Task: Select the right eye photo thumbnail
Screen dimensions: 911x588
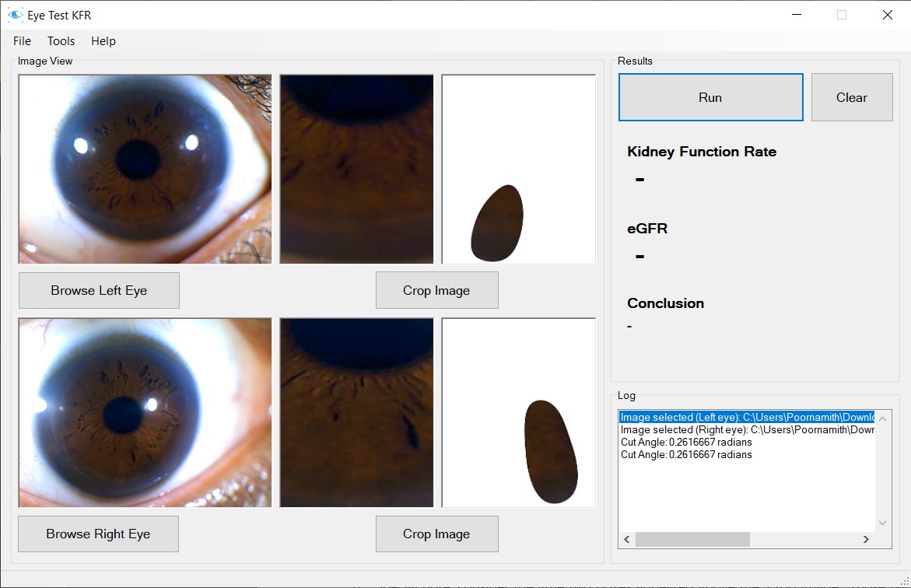Action: [145, 412]
